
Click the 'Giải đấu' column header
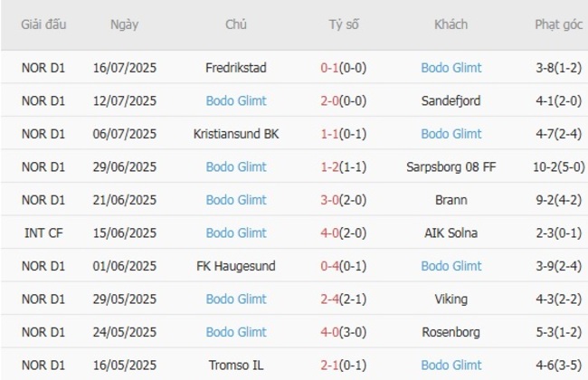[44, 24]
